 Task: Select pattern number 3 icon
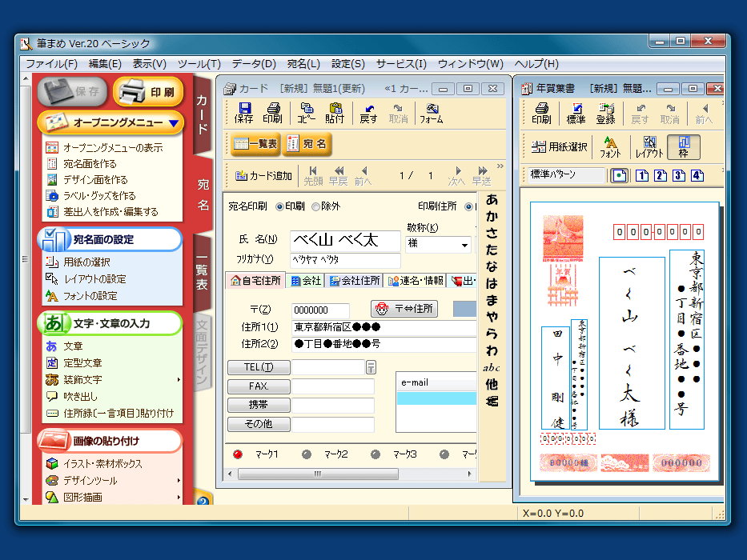(x=679, y=175)
